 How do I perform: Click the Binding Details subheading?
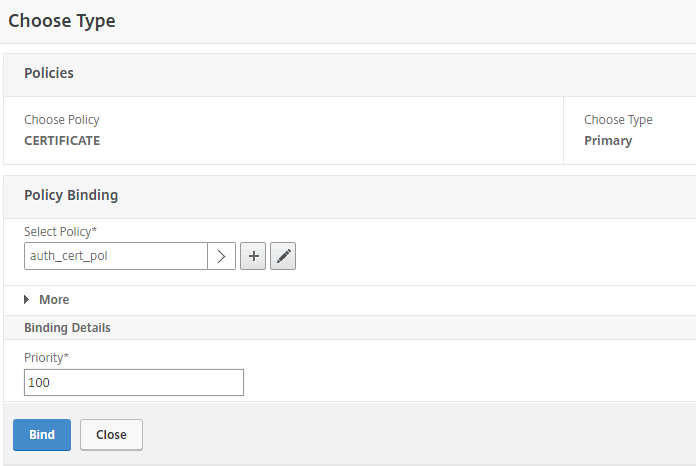coord(67,328)
